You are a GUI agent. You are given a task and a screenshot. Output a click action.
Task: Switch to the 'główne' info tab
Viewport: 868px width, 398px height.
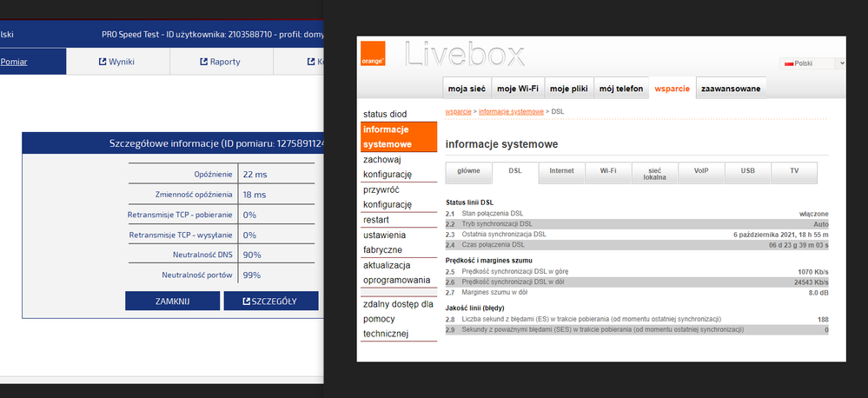click(x=468, y=172)
